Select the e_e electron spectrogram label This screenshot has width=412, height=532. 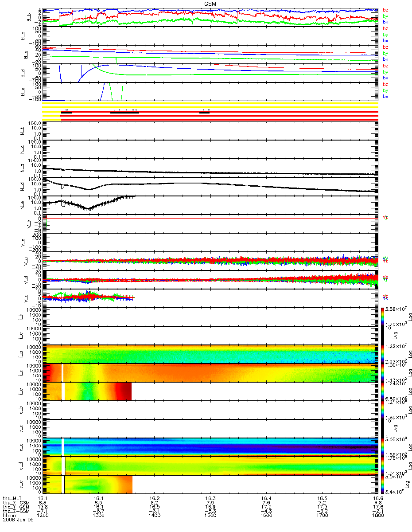click(x=20, y=485)
